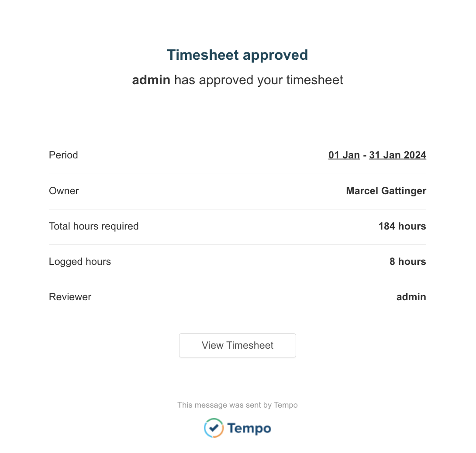The width and height of the screenshot is (476, 453).
Task: Open the "31 Jan 2024" end date link
Action: point(397,155)
